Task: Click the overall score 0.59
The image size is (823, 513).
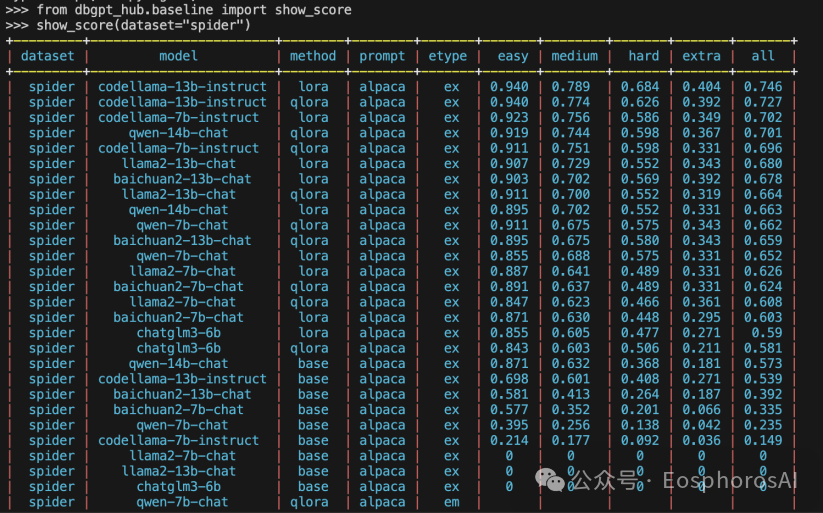Action: (x=766, y=332)
